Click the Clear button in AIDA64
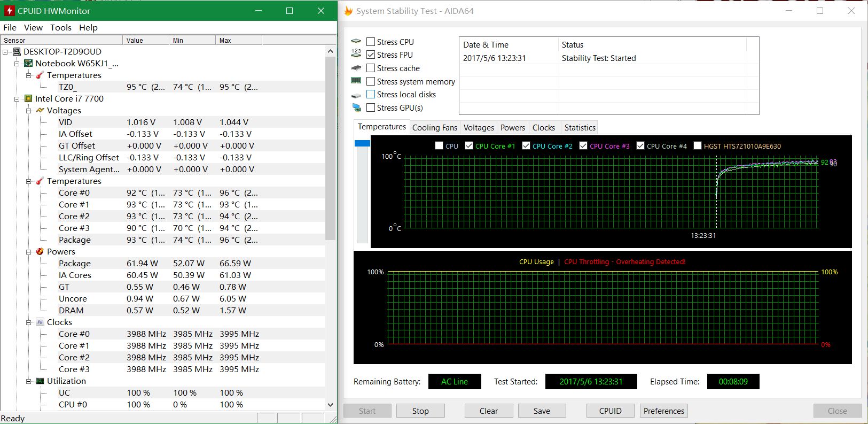 (x=489, y=411)
